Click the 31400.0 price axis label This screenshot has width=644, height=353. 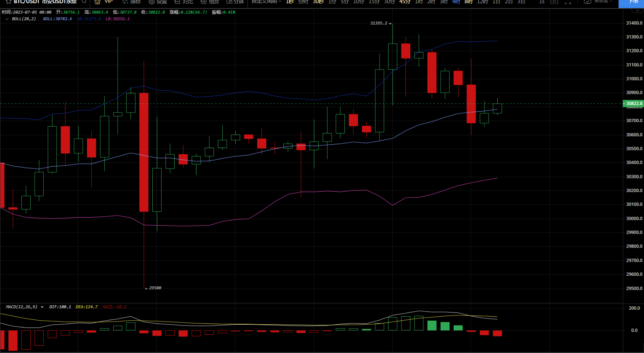point(634,23)
